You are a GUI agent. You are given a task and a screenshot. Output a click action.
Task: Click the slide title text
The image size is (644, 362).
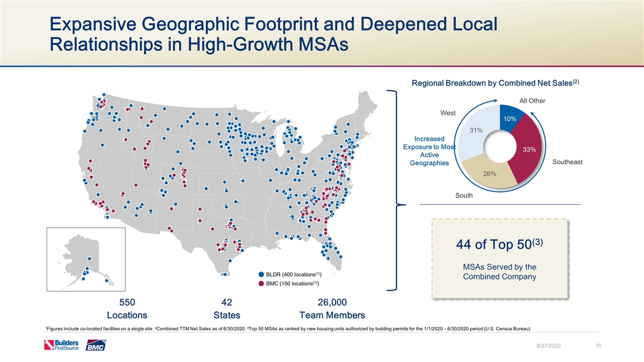273,34
